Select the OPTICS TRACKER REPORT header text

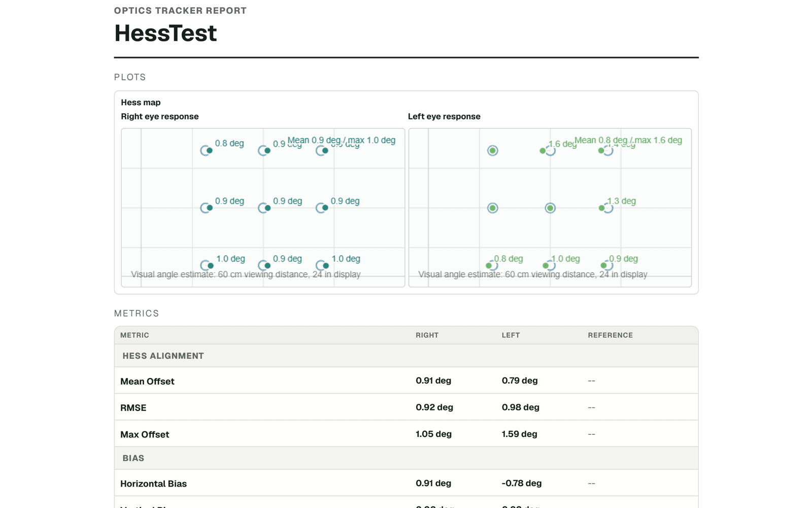coord(180,11)
